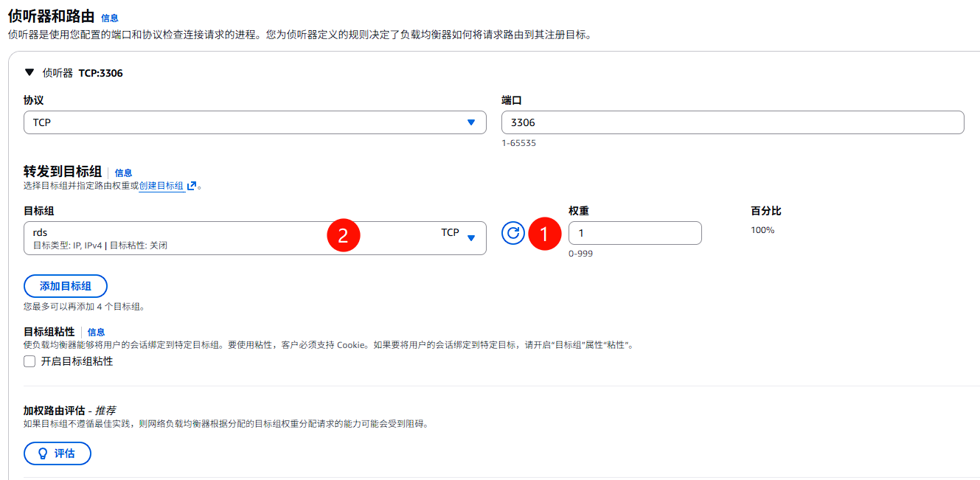Image resolution: width=980 pixels, height=480 pixels.
Task: Click the 添加目标组 button
Action: click(66, 287)
